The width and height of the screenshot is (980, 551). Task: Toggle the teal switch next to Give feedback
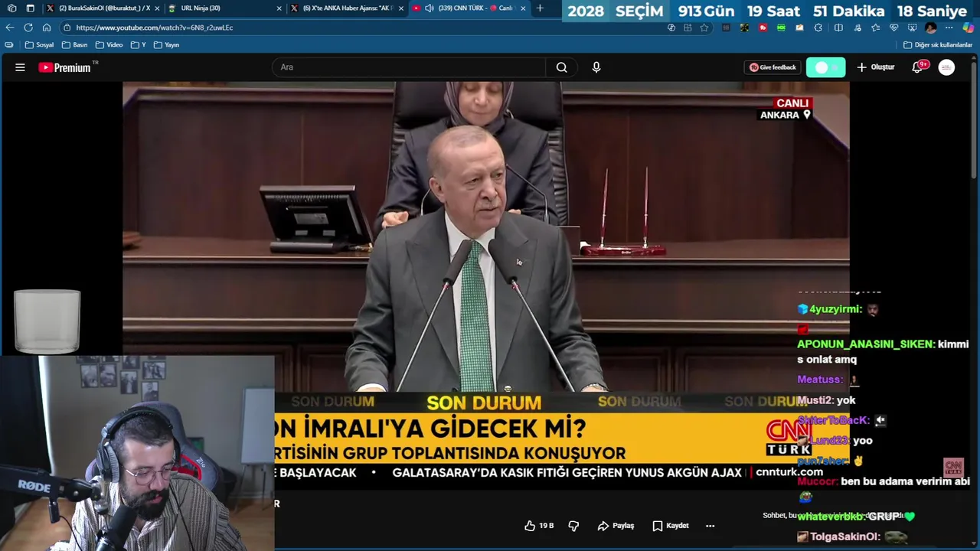tap(825, 67)
